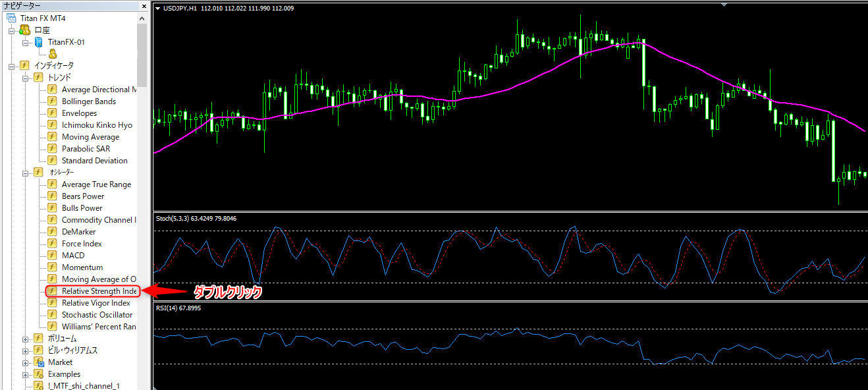Click the MACD indicator icon
This screenshot has height=390, width=868.
coord(52,256)
